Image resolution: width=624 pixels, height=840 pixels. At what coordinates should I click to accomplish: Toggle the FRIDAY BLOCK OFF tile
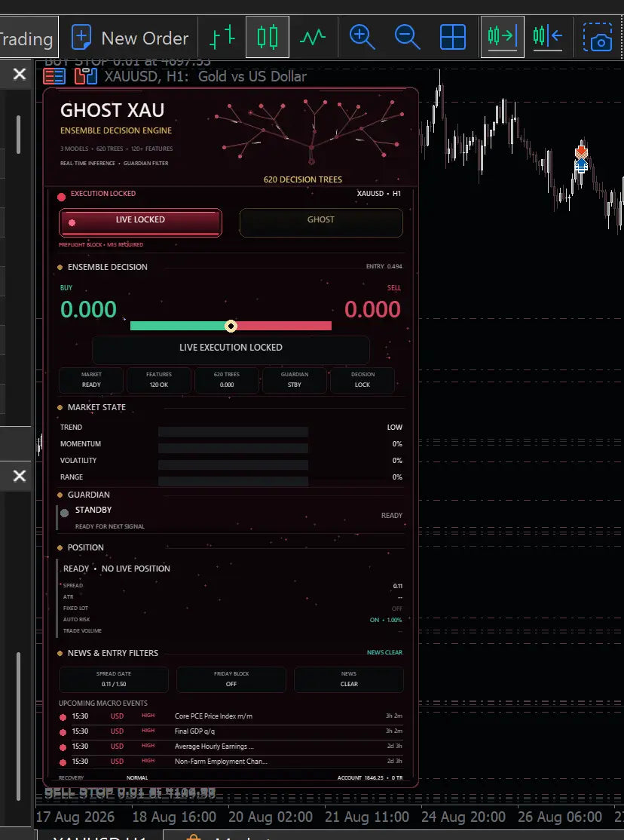click(231, 679)
